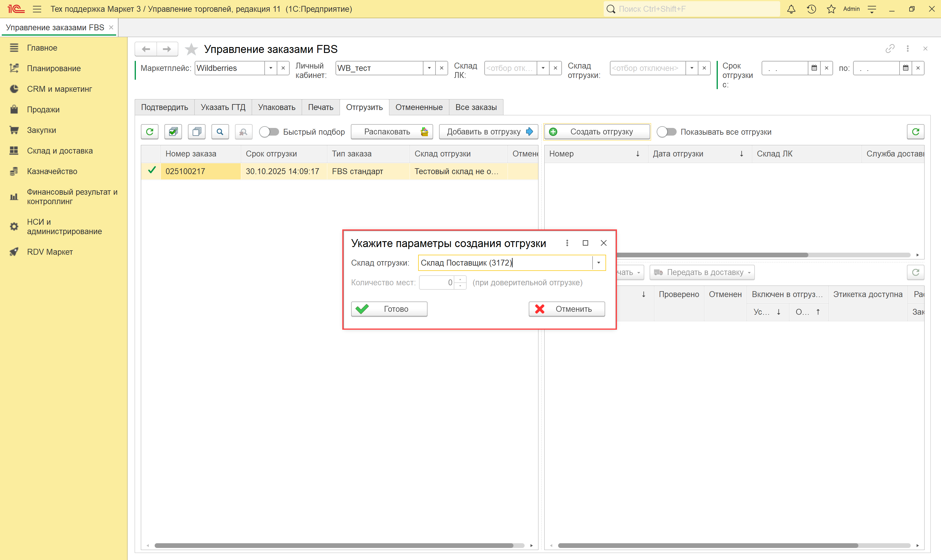Enable the Быстрый подбор toggle
The image size is (941, 560).
(x=269, y=132)
